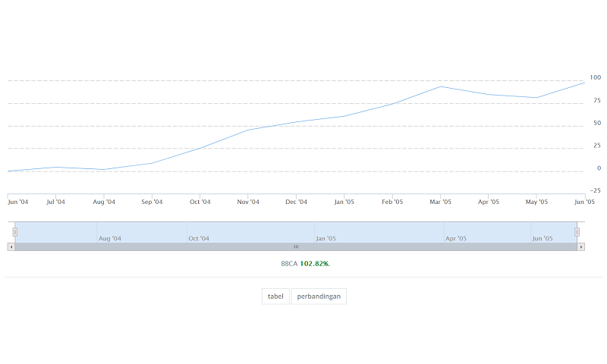The image size is (607, 364).
Task: Click the 100 y-axis label
Action: point(595,77)
